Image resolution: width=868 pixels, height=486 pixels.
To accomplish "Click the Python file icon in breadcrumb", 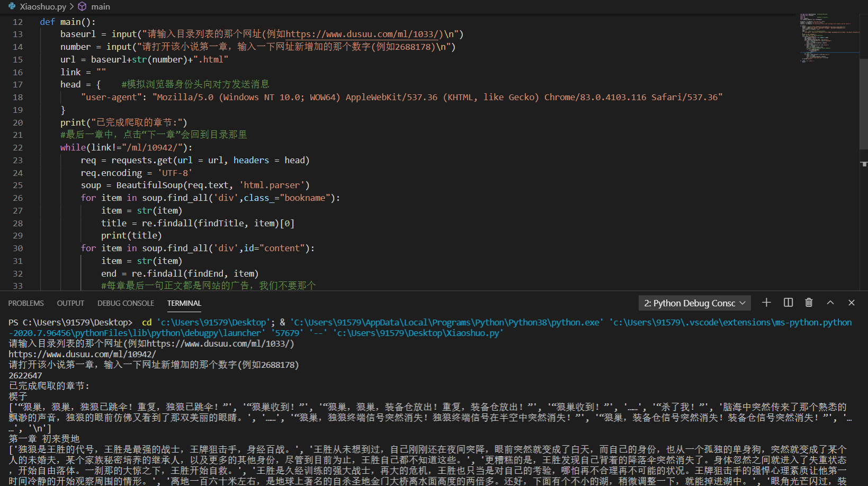I will [12, 6].
